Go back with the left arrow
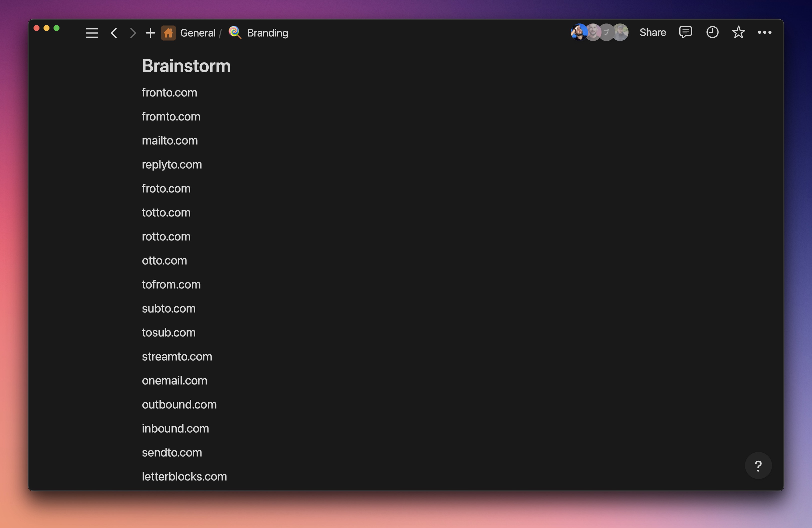Image resolution: width=812 pixels, height=528 pixels. tap(114, 33)
